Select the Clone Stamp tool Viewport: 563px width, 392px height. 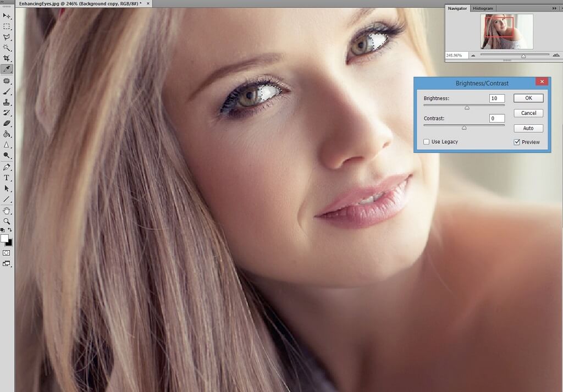(x=7, y=102)
